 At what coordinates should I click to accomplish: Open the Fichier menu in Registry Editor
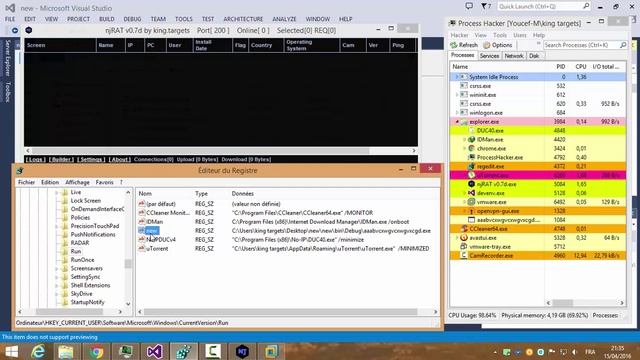[x=27, y=182]
